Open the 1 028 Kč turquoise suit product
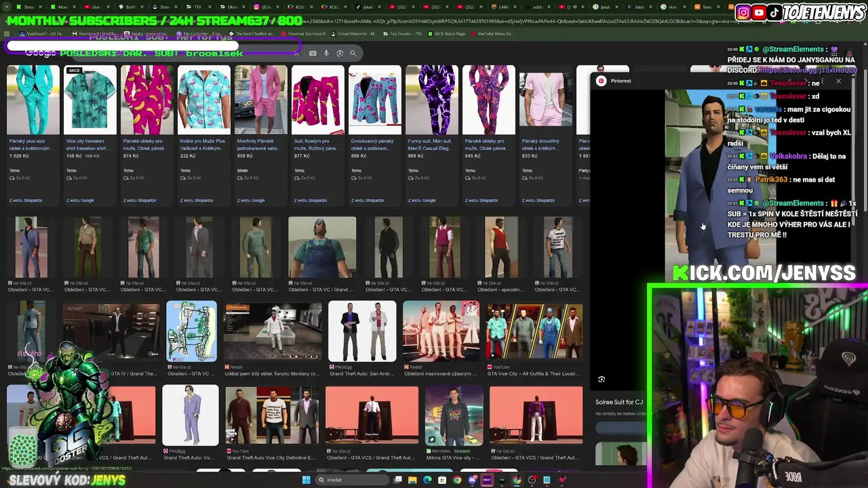The image size is (868, 488). click(33, 134)
